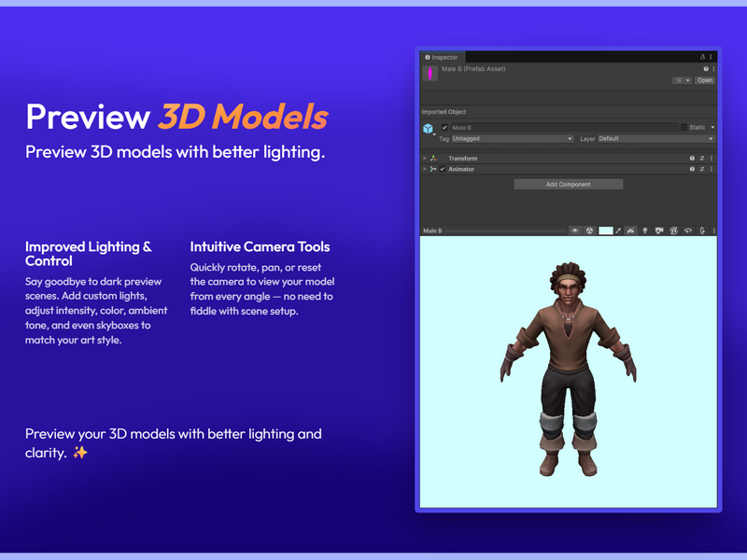Toggle the preview eye visibility icon

click(x=575, y=231)
